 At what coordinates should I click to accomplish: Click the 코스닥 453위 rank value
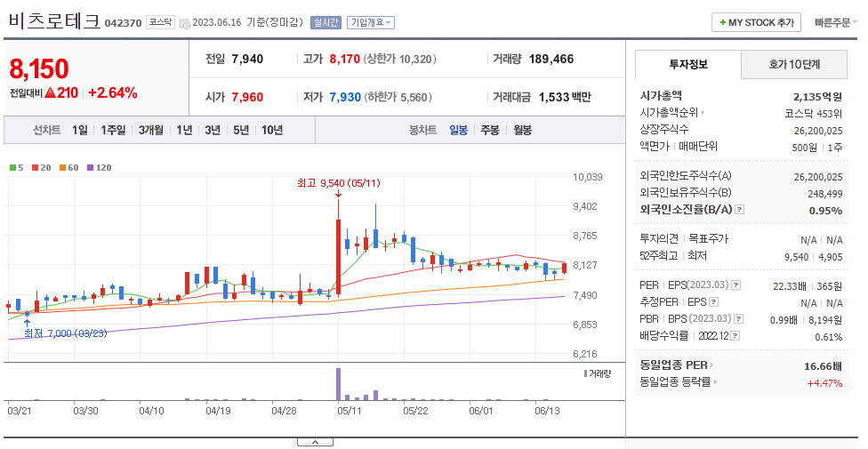[813, 114]
